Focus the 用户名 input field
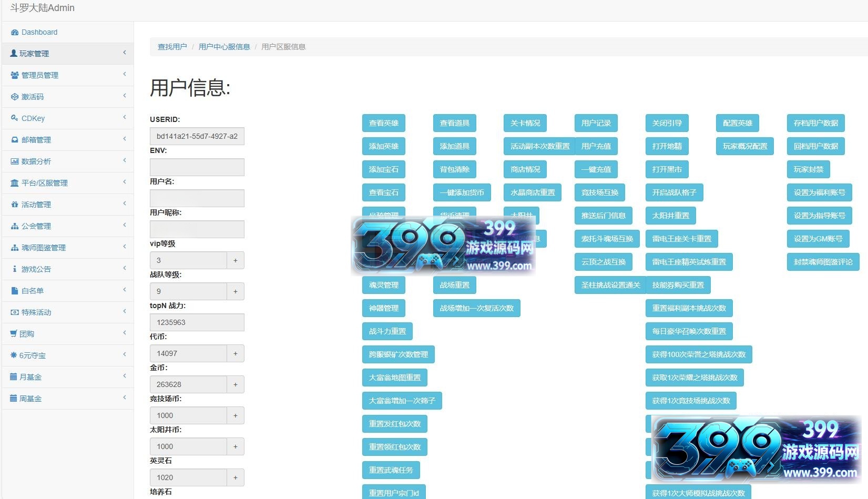This screenshot has height=499, width=868. tap(197, 198)
